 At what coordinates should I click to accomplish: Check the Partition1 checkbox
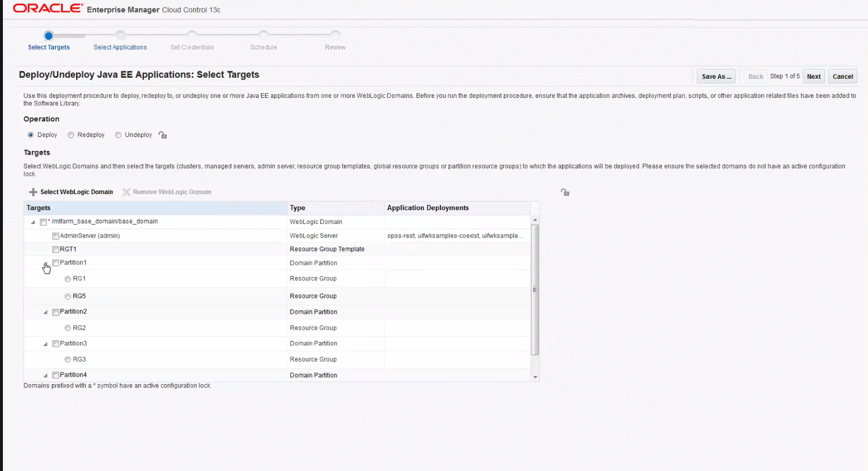pos(56,263)
